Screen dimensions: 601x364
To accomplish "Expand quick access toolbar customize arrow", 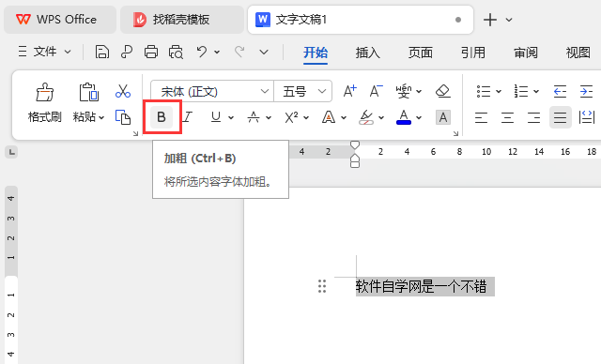I will [264, 52].
